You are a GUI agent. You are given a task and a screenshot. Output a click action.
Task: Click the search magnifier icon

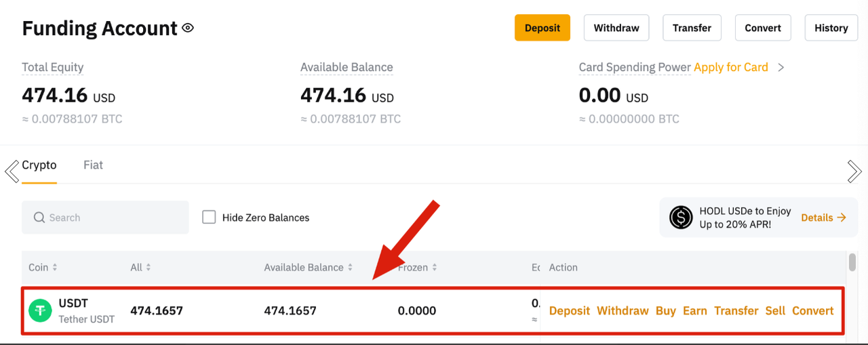point(39,218)
